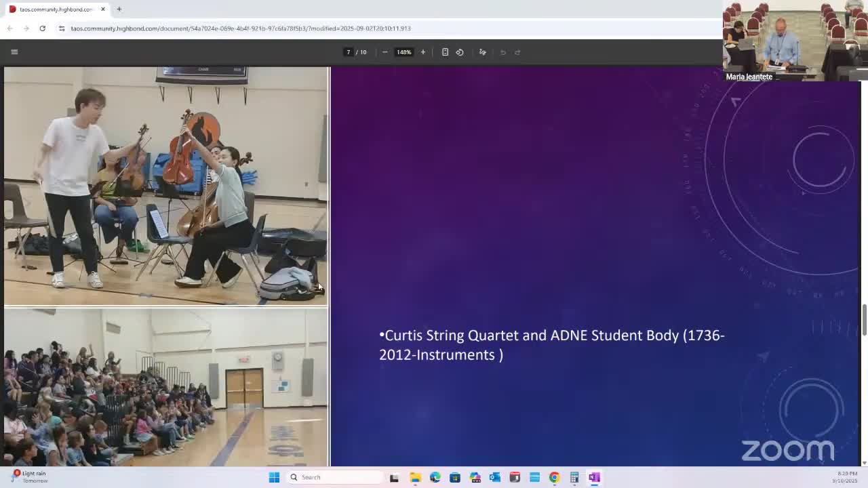Click the PDF vertical scrollbar thumb
The width and height of the screenshot is (868, 488).
(x=863, y=320)
